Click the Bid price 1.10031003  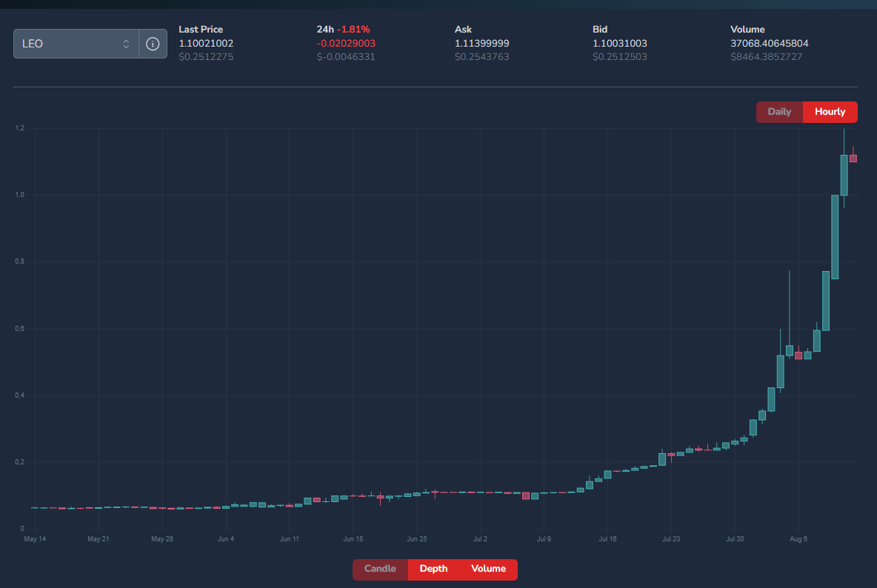pyautogui.click(x=620, y=43)
